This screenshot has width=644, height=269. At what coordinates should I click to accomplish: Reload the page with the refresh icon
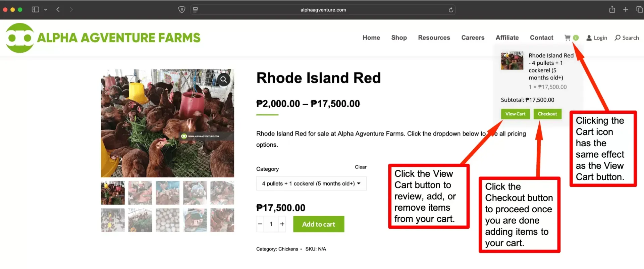click(451, 10)
